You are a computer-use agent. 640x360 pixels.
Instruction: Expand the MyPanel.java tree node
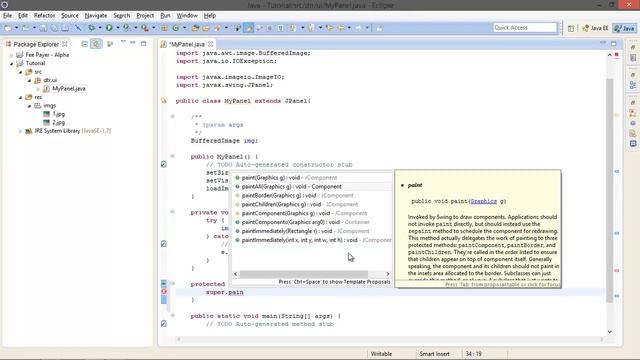[x=38, y=89]
